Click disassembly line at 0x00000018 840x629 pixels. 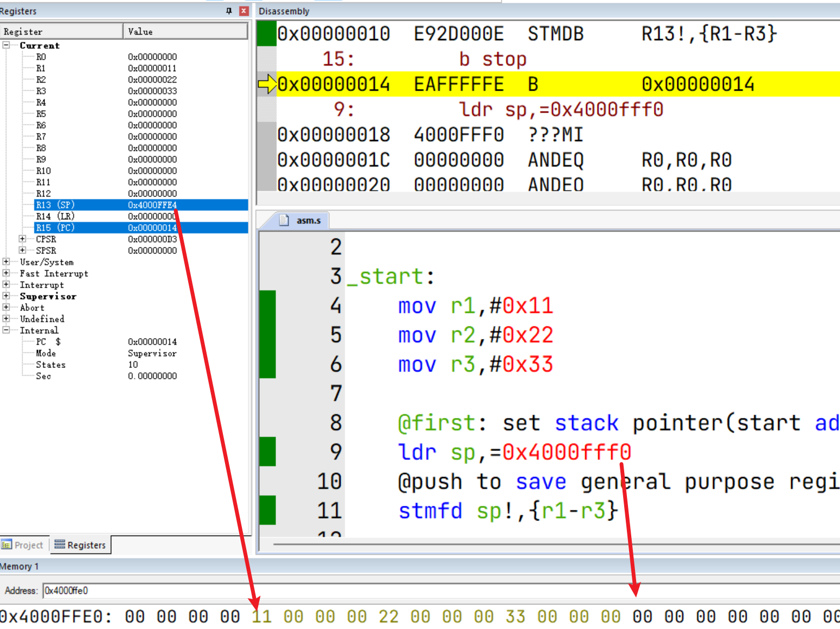(558, 135)
